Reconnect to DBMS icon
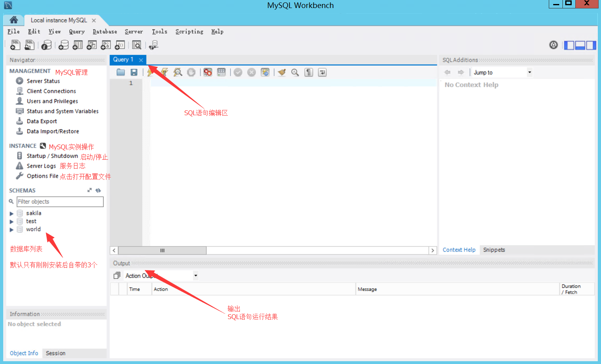The image size is (601, 364). pos(153,45)
